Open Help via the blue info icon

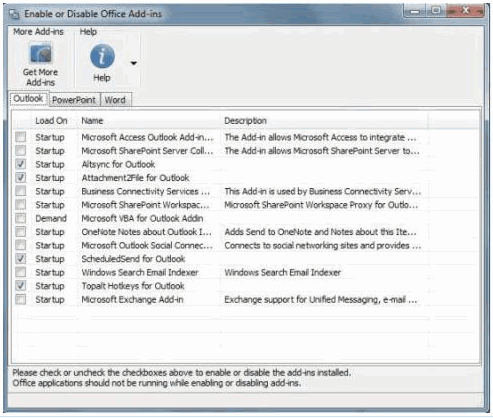coord(102,56)
